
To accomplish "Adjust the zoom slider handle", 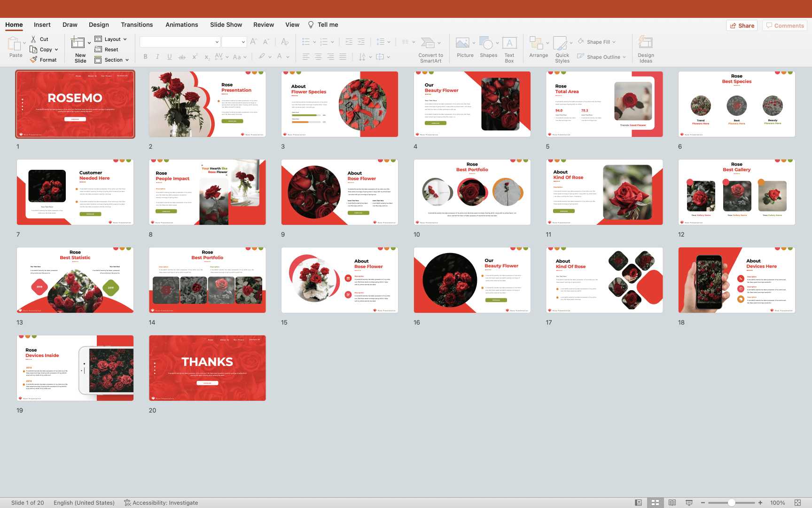I will tap(731, 503).
